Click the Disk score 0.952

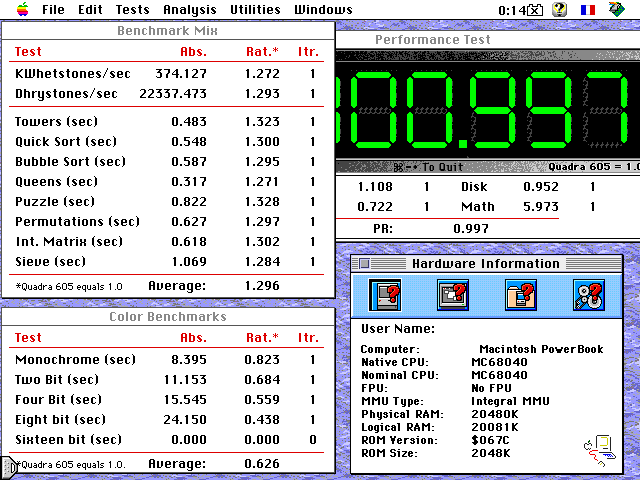[x=541, y=187]
